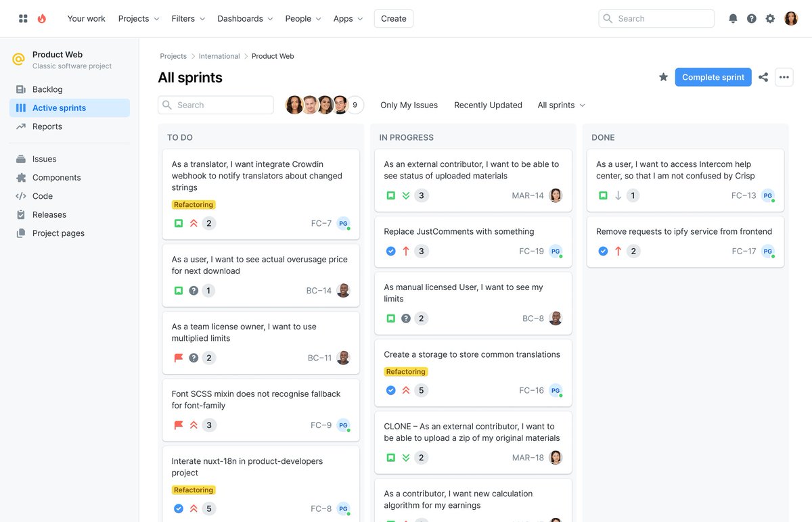The height and width of the screenshot is (522, 812).
Task: Click task check icon on FC-19 card
Action: click(x=390, y=252)
